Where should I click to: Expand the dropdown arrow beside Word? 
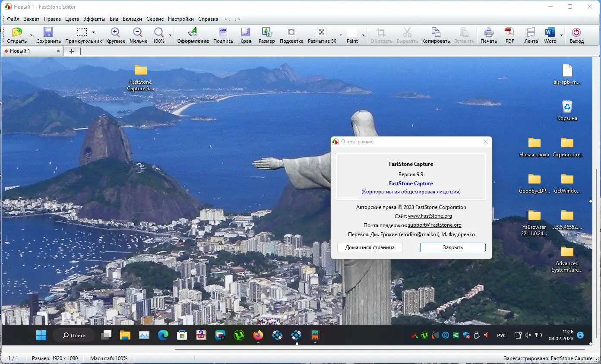(x=561, y=35)
